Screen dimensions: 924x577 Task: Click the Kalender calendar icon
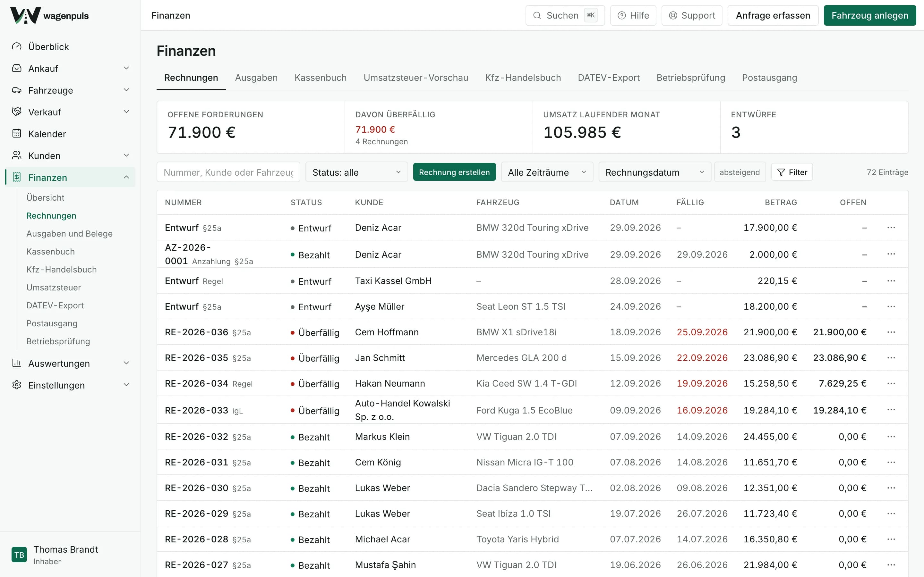(x=17, y=134)
